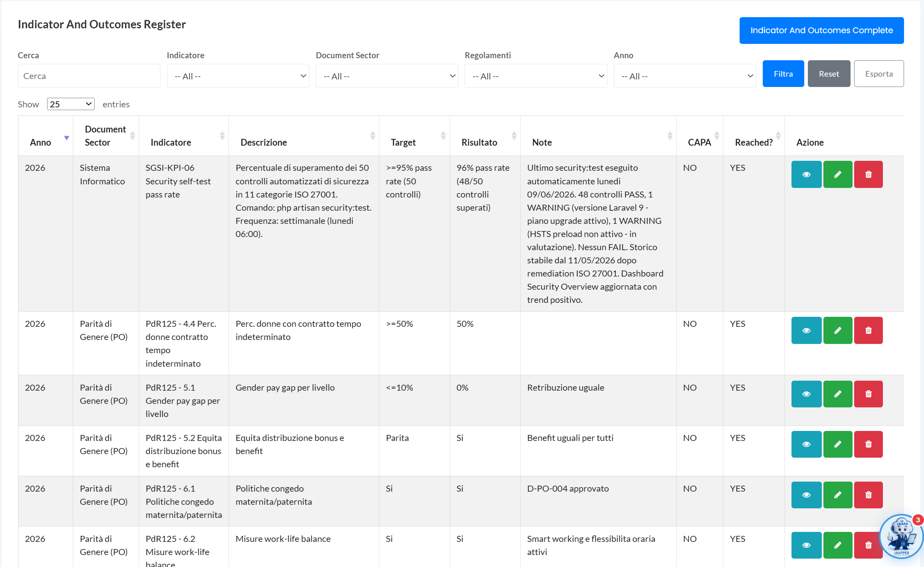Open the Document Sector filter dropdown

point(387,76)
